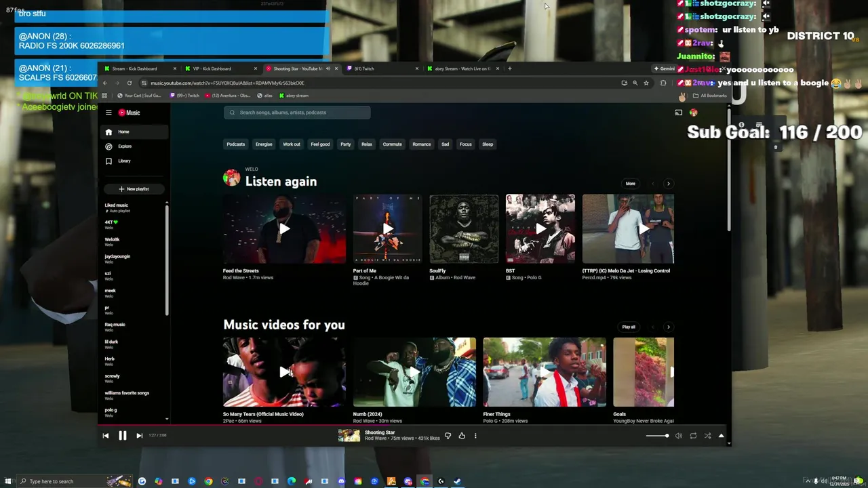Viewport: 868px width, 488px height.
Task: Click Play all for Music videos
Action: pos(629,327)
